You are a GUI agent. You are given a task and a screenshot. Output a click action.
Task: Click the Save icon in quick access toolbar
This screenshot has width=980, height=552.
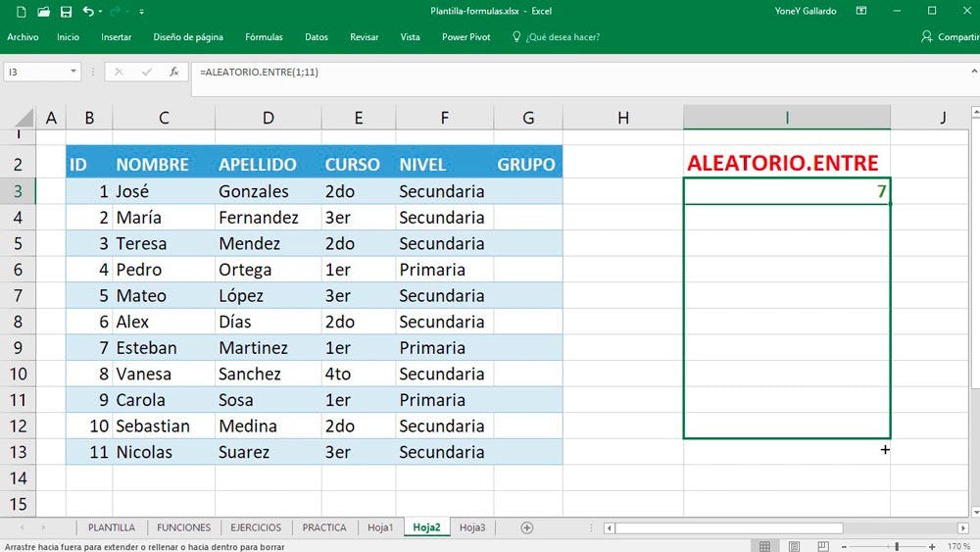(66, 12)
